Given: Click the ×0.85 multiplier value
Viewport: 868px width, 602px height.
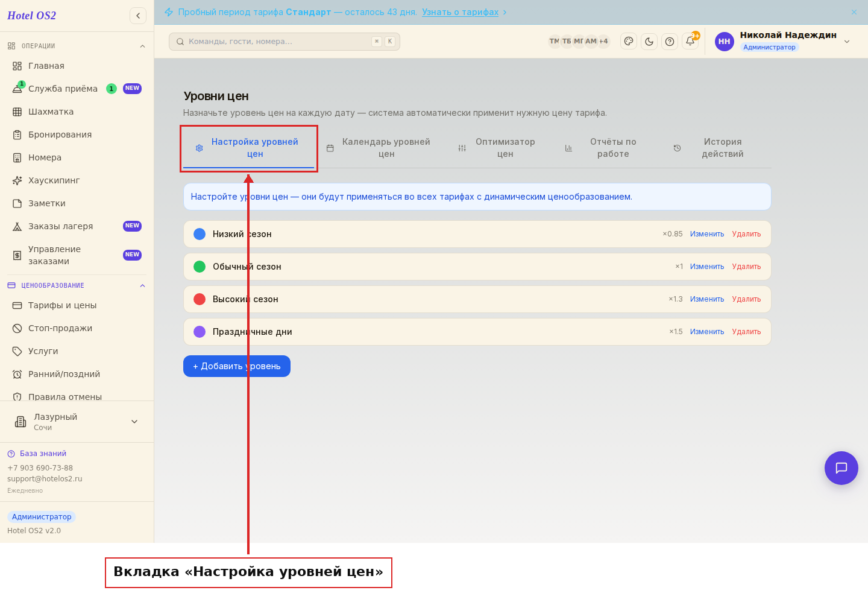Looking at the screenshot, I should click(x=673, y=234).
